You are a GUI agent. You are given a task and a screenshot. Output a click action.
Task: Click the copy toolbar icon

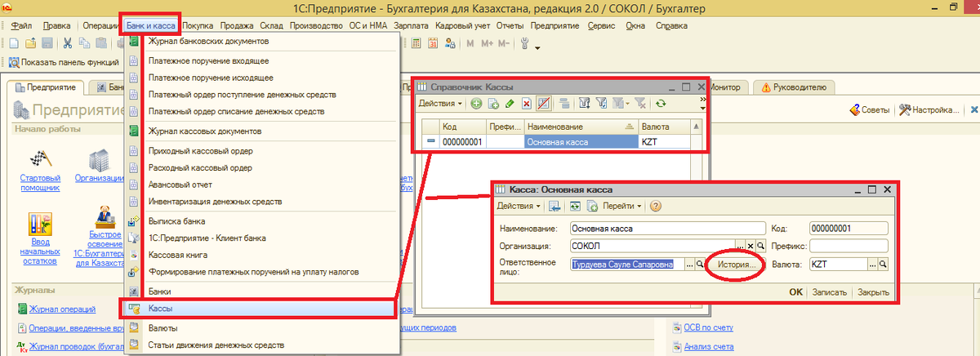(x=83, y=43)
